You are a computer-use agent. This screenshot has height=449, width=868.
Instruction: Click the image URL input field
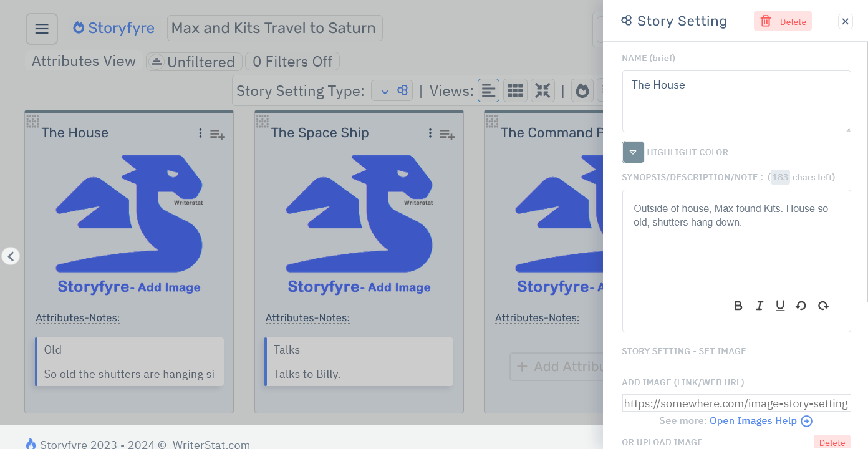[x=736, y=402]
